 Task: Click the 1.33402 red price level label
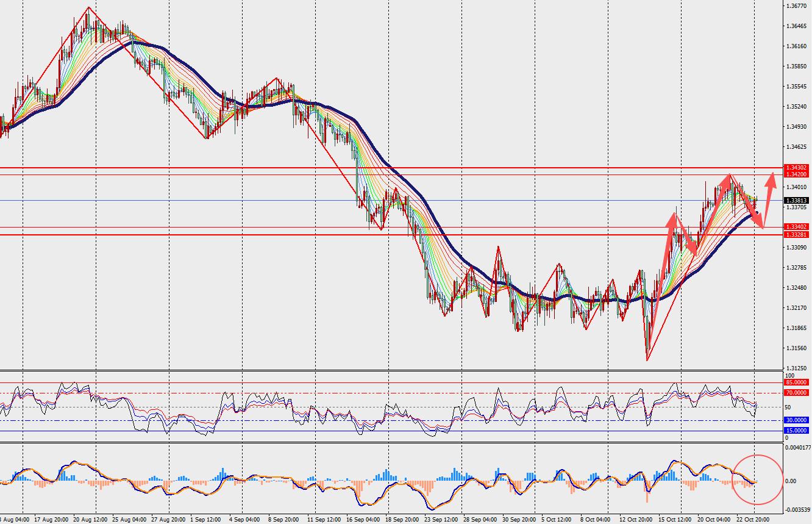pos(797,227)
